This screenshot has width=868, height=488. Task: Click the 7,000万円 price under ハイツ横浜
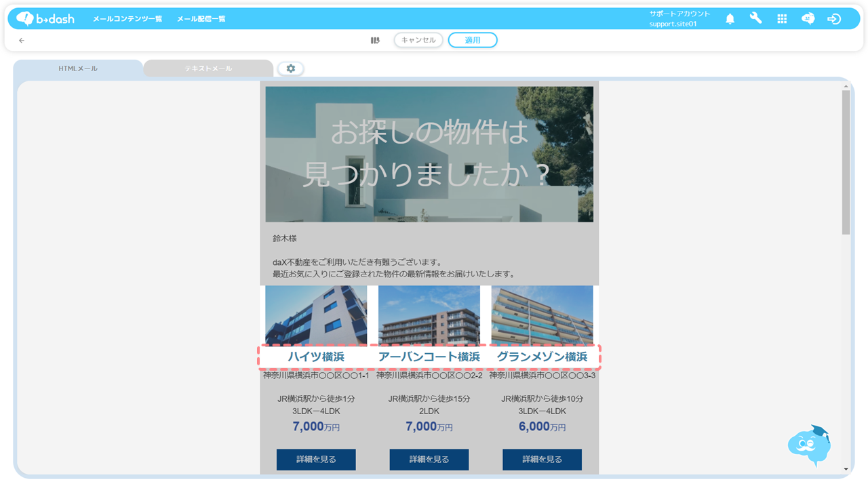[316, 426]
